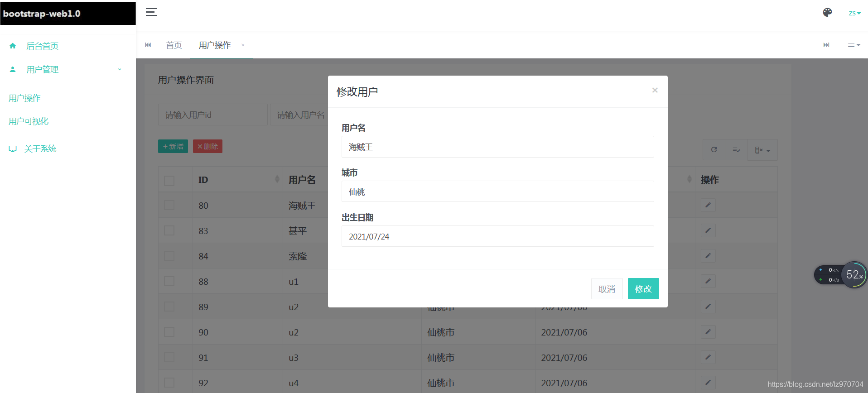
Task: Check the box for row ID 90
Action: 169,332
